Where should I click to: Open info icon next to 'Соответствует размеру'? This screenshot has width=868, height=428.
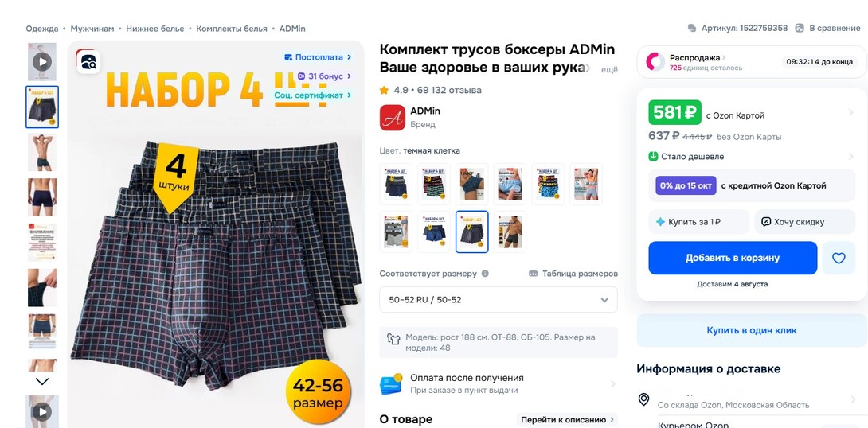[x=485, y=273]
